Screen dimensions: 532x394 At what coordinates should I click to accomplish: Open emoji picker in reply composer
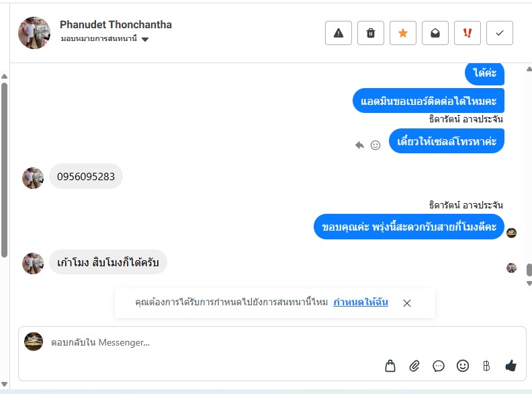coord(463,366)
